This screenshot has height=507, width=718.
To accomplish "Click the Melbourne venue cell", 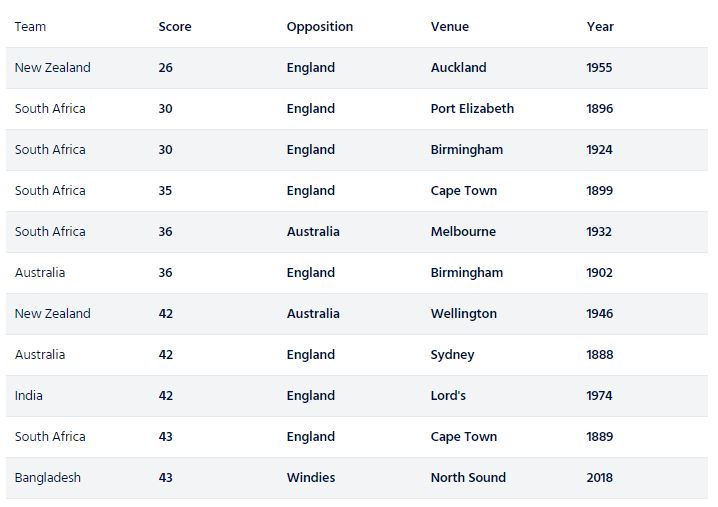I will click(463, 231).
